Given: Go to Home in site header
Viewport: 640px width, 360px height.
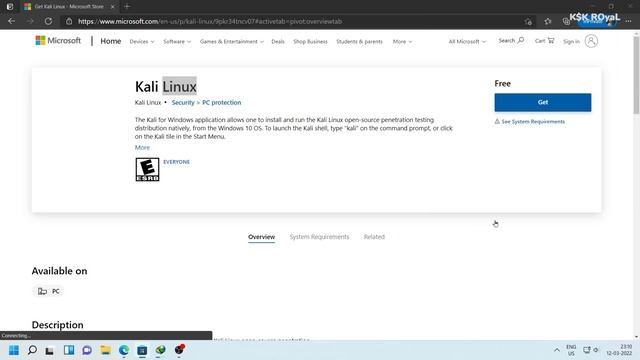Looking at the screenshot, I should coord(111,41).
